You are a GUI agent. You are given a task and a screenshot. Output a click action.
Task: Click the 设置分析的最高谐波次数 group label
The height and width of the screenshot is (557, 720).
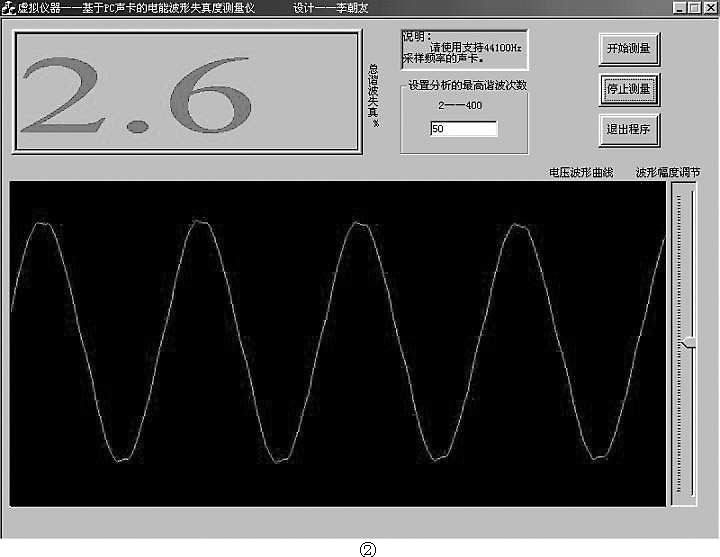click(467, 85)
